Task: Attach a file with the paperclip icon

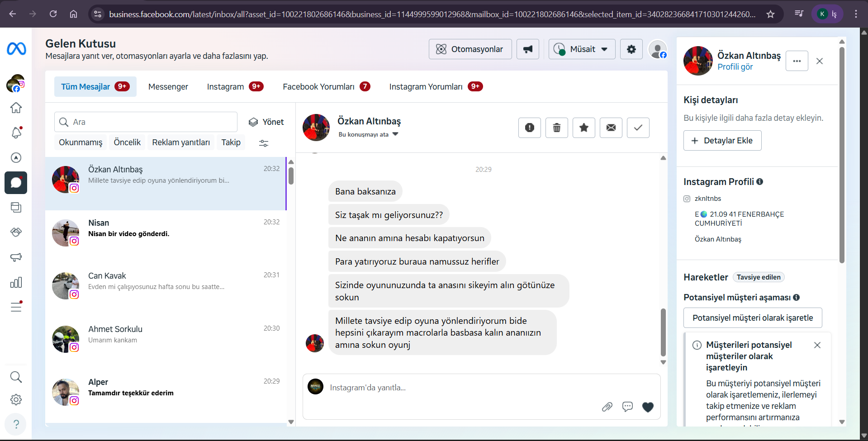Action: (607, 407)
